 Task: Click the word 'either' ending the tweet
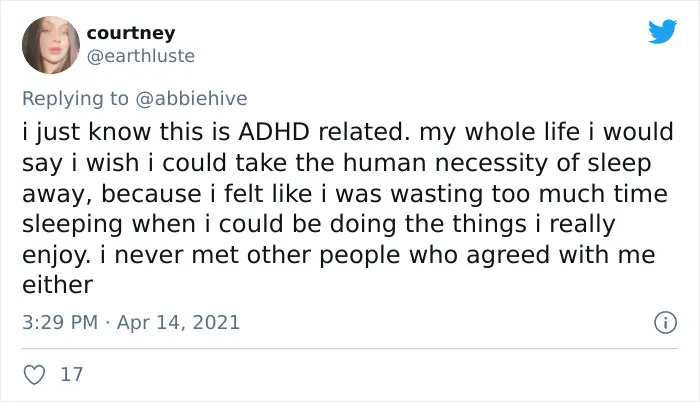[58, 285]
